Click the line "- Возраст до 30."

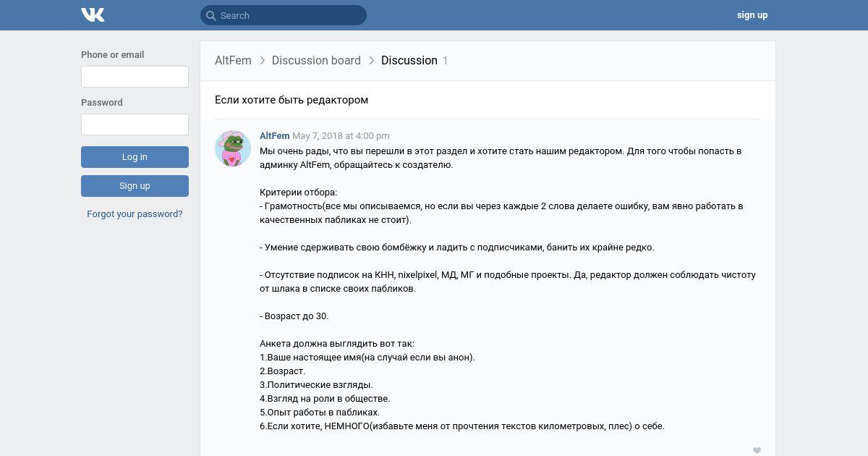pyautogui.click(x=294, y=316)
